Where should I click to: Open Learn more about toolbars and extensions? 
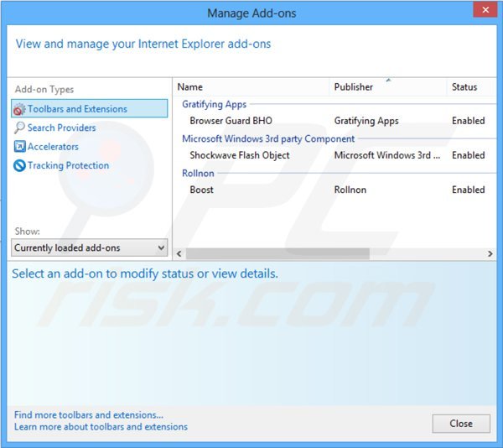point(101,427)
